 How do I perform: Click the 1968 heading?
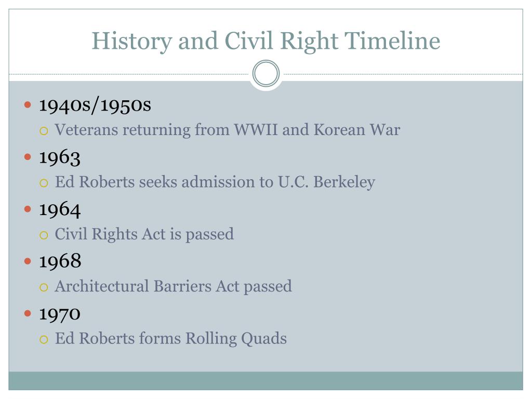click(x=60, y=261)
